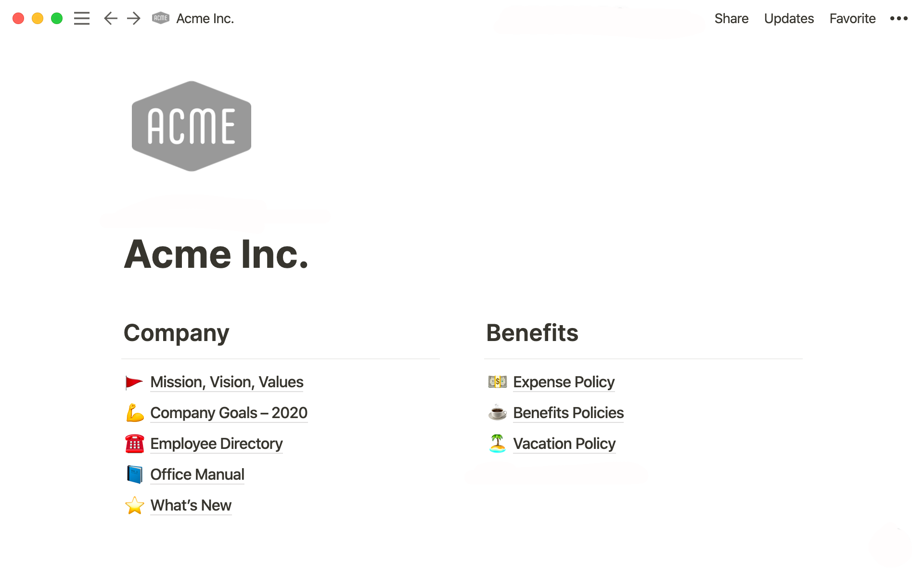Click the Share button

[x=731, y=18]
